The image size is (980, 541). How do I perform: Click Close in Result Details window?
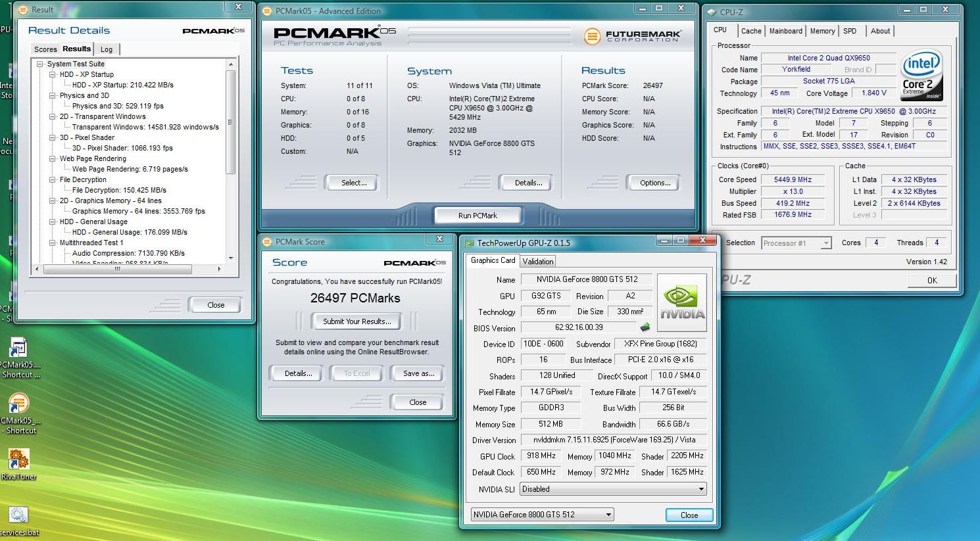click(216, 305)
